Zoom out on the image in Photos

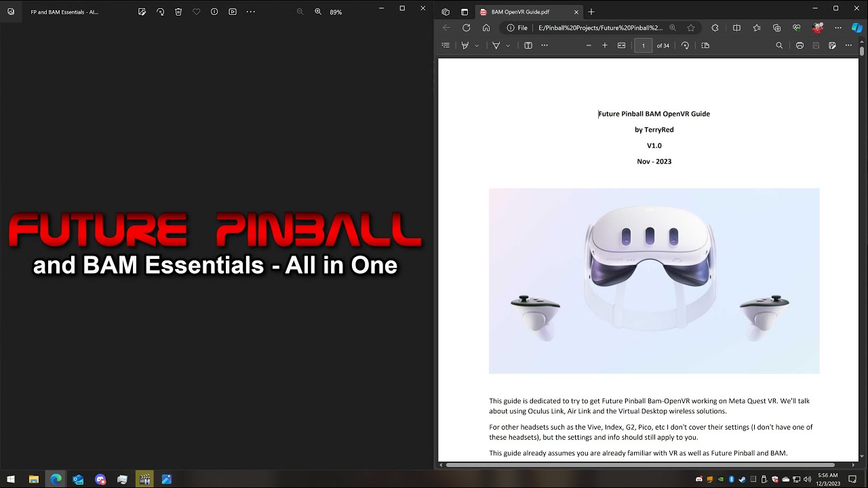pos(300,12)
